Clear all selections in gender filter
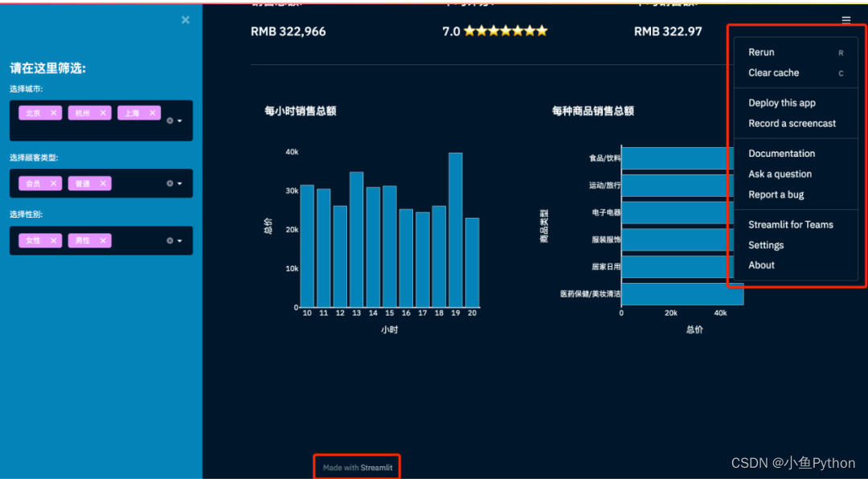The height and width of the screenshot is (479, 868). 170,240
